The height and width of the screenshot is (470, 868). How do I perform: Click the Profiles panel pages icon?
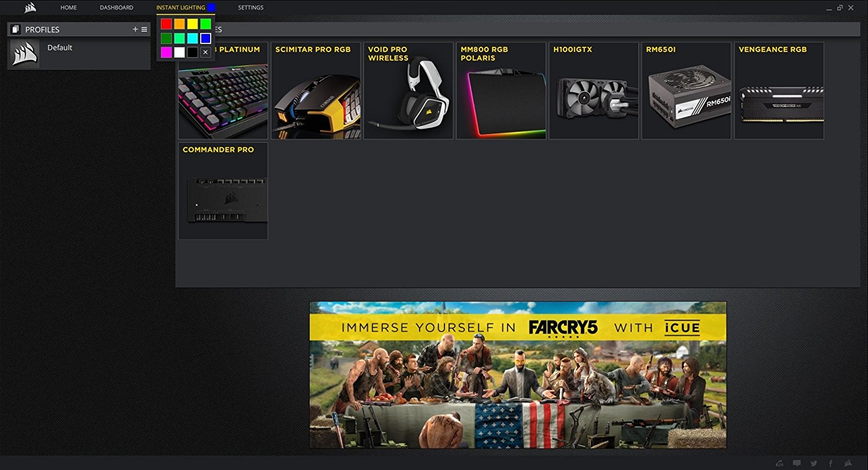coord(16,29)
